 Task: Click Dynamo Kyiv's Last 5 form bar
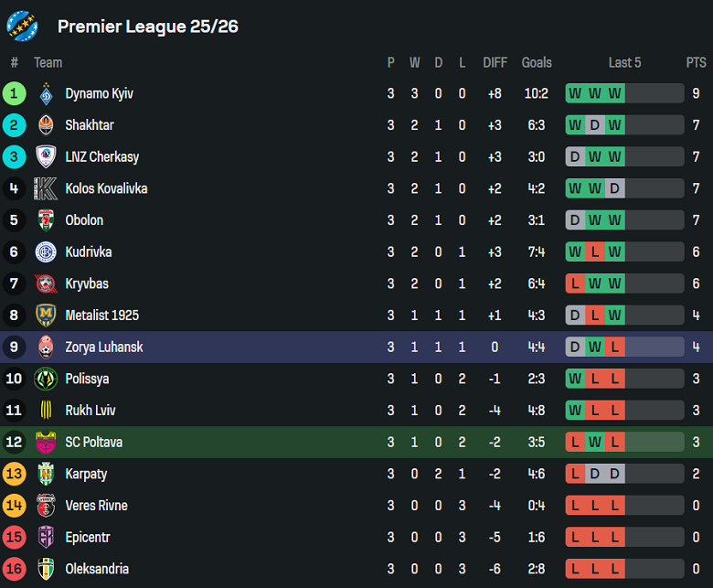tap(624, 93)
